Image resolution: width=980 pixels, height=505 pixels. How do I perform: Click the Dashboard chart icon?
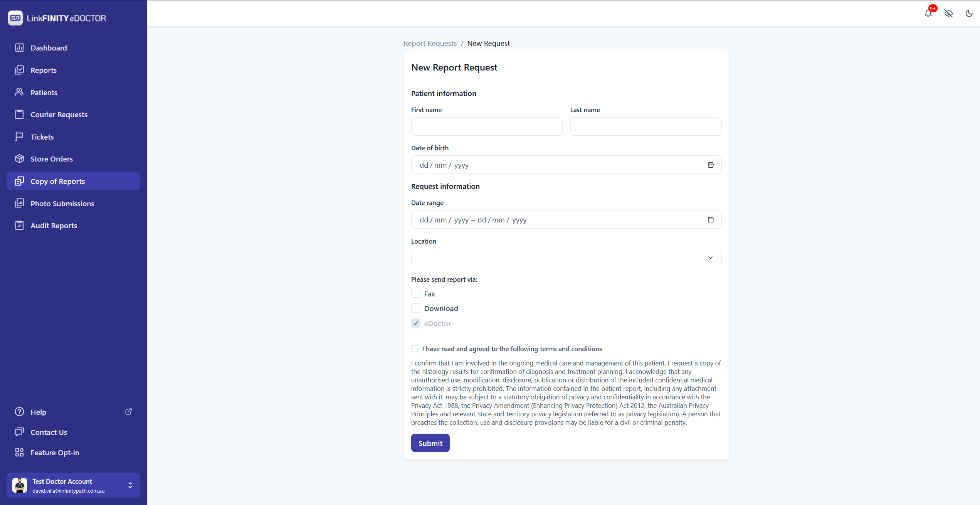click(19, 48)
